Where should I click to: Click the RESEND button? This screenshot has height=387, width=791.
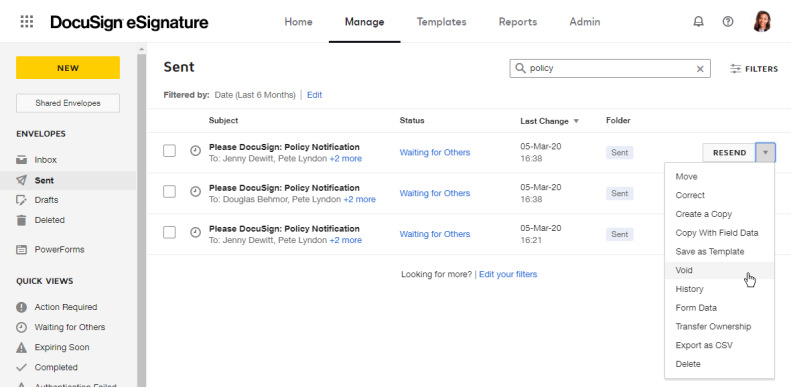(729, 152)
